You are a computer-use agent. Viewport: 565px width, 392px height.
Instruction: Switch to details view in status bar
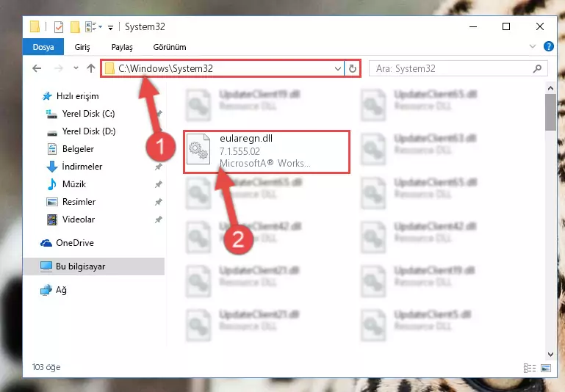point(529,368)
